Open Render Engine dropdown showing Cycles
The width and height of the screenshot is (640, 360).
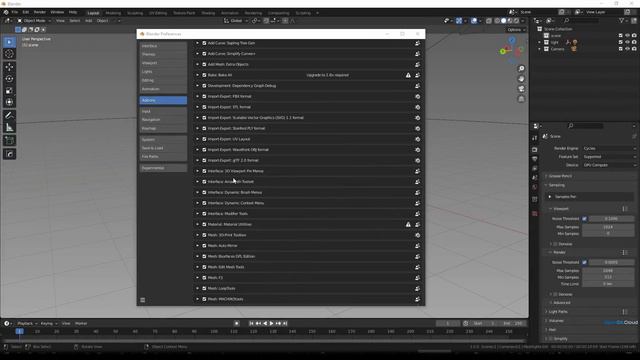pyautogui.click(x=609, y=149)
